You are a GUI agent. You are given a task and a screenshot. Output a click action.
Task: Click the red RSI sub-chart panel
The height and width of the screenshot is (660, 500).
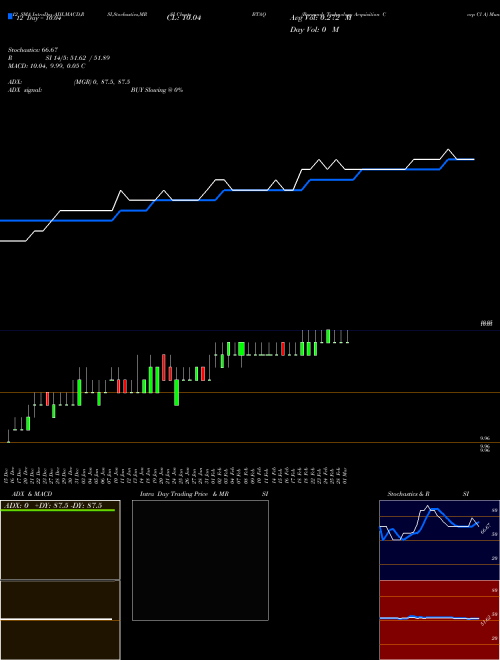(x=439, y=620)
